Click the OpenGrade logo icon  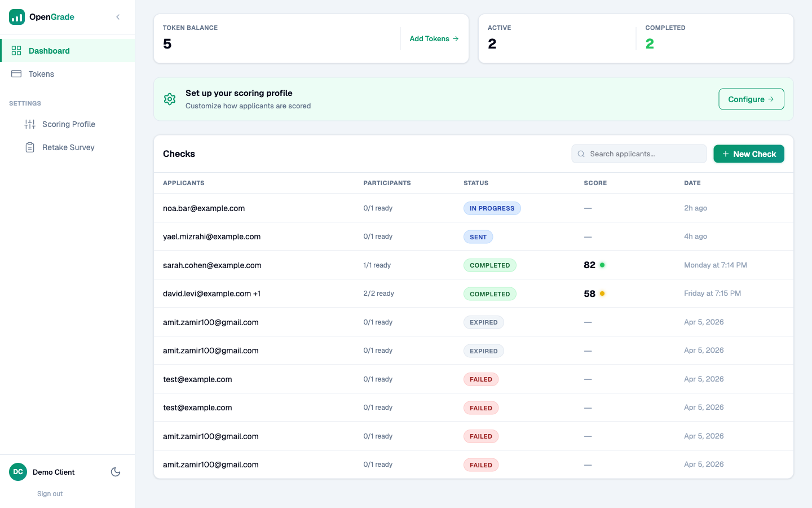[x=16, y=17]
